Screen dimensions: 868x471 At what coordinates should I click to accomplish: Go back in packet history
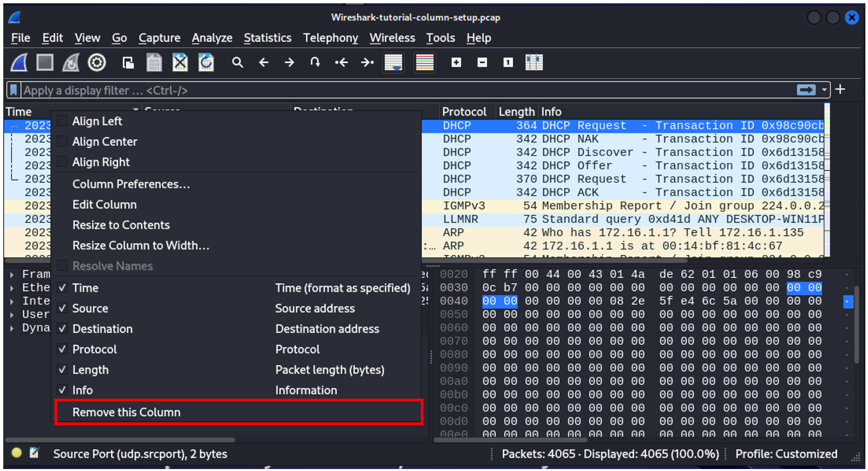264,62
